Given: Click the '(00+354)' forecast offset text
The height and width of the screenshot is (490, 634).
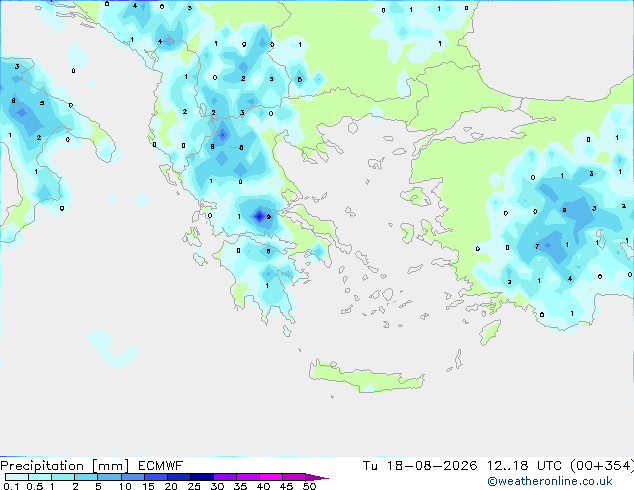Looking at the screenshot, I should (x=602, y=466).
